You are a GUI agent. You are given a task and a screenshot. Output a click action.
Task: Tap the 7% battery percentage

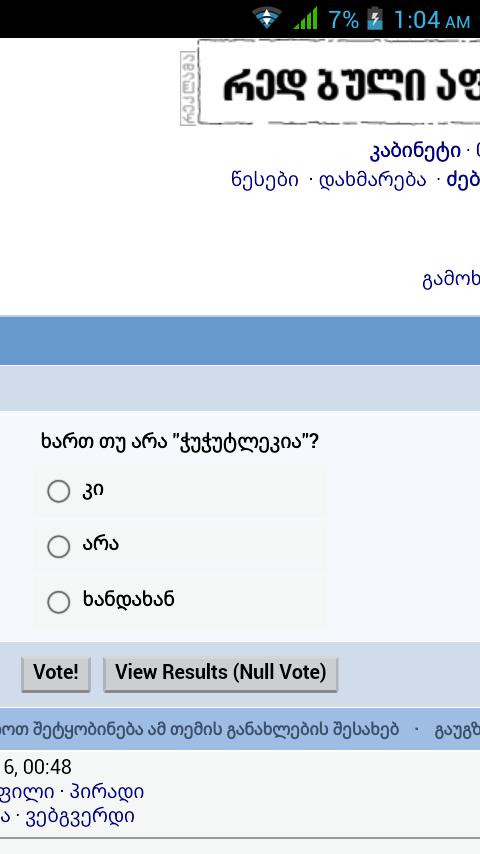pyautogui.click(x=344, y=20)
